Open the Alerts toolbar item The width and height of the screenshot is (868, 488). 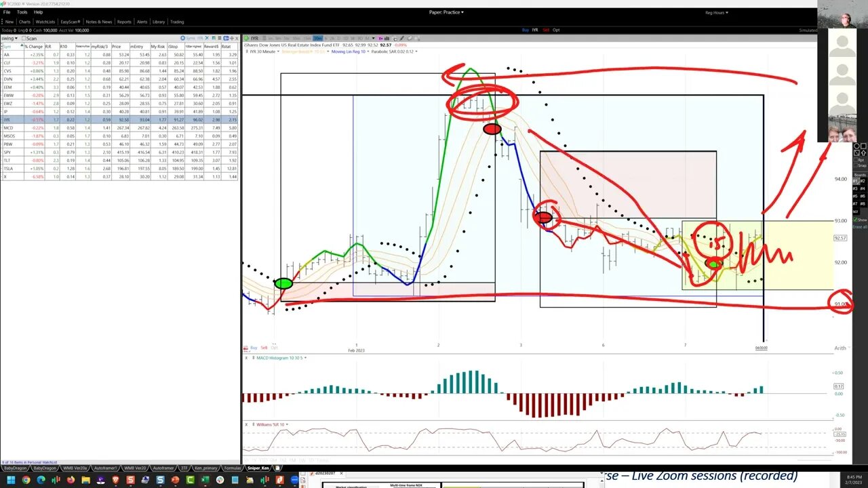tap(142, 22)
